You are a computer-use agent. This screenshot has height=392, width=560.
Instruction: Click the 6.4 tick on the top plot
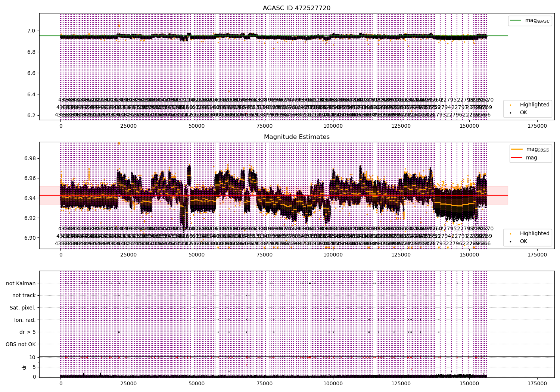tap(31, 94)
